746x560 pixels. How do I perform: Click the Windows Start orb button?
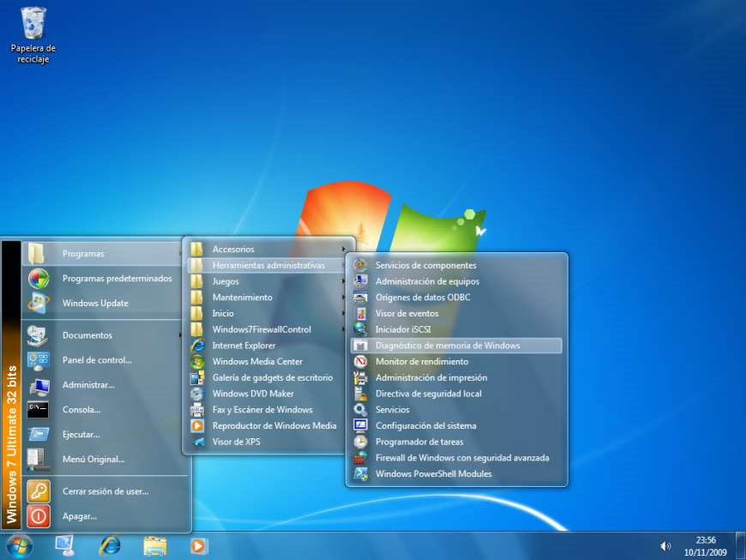click(19, 545)
